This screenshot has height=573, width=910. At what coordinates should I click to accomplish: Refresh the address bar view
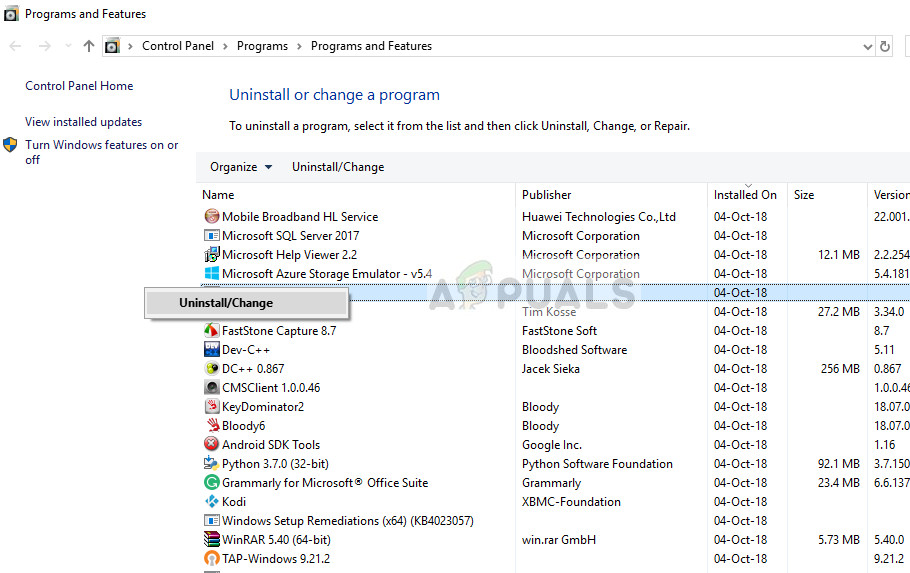tap(884, 46)
